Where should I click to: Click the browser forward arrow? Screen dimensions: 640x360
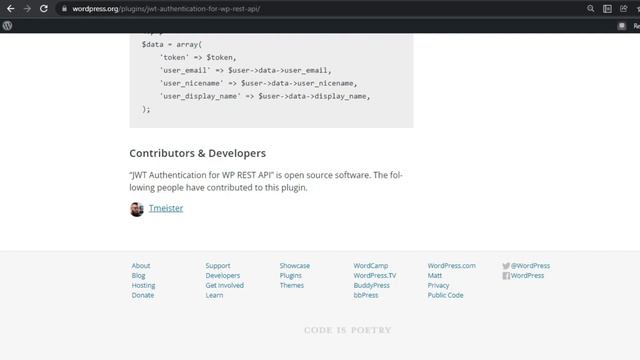pos(27,9)
